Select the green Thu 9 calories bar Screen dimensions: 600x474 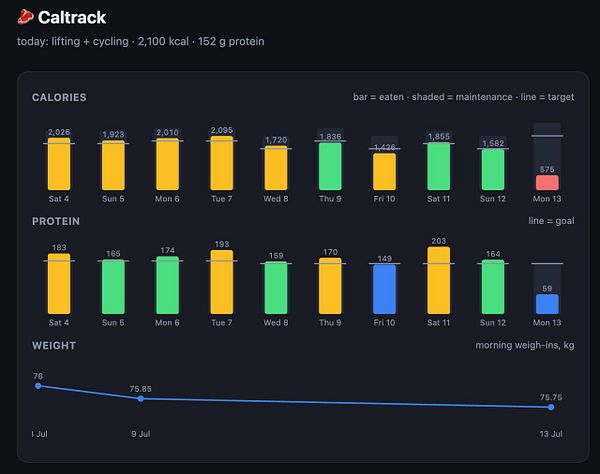pos(330,166)
